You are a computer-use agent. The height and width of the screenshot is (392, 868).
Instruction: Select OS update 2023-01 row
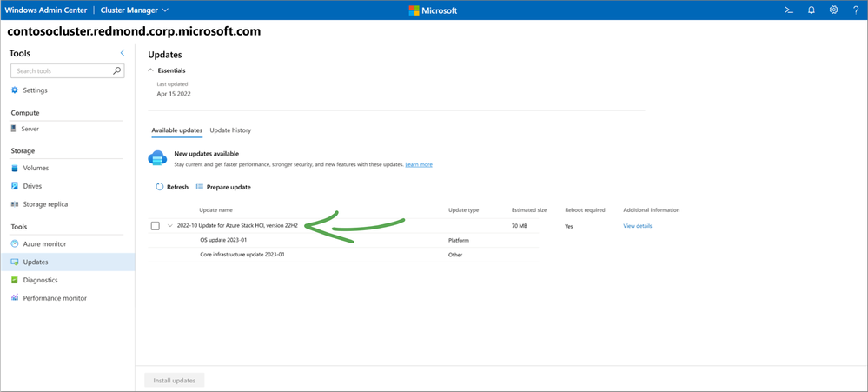[343, 240]
